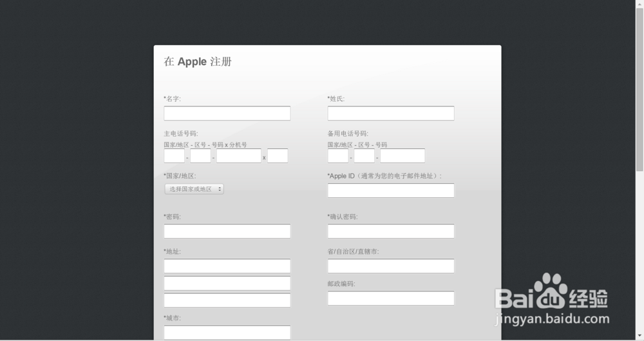Click the 确认密码 confirm password field
This screenshot has height=341, width=644.
(x=391, y=231)
